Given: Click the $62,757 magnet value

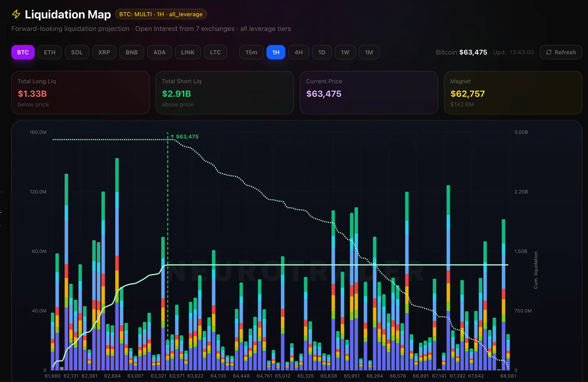Looking at the screenshot, I should tap(467, 94).
